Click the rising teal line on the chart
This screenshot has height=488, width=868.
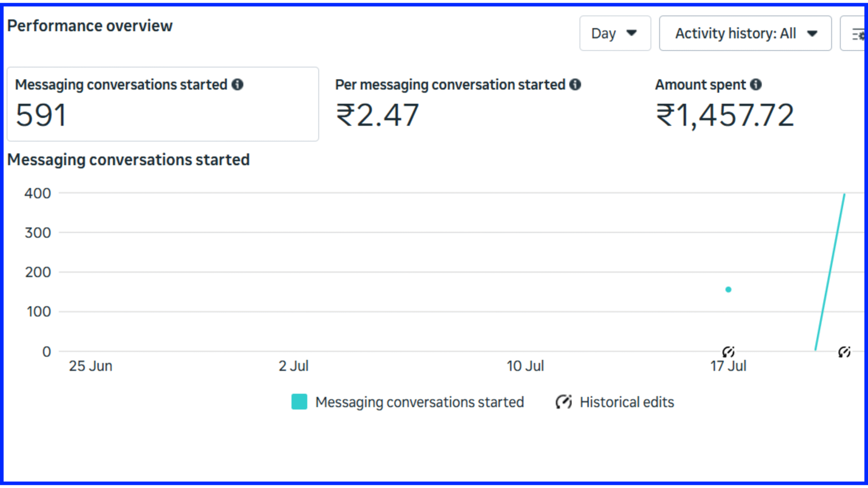point(830,272)
